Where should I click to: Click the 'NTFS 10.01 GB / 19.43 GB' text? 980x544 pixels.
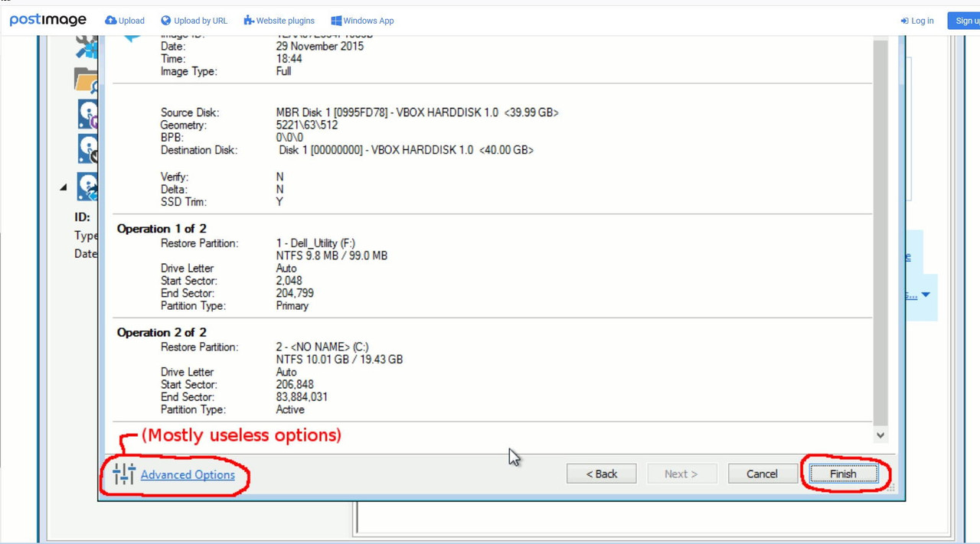(339, 360)
